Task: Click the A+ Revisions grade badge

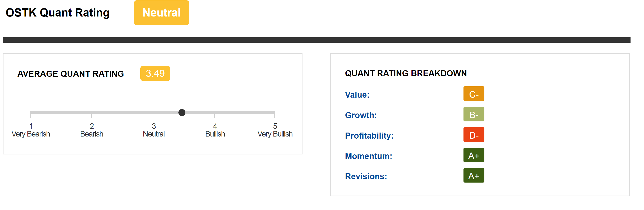Action: [x=474, y=175]
